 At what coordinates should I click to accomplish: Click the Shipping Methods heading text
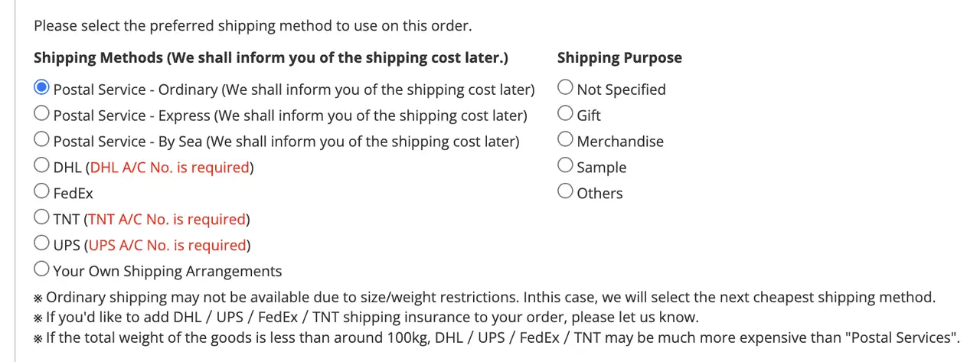point(270,58)
